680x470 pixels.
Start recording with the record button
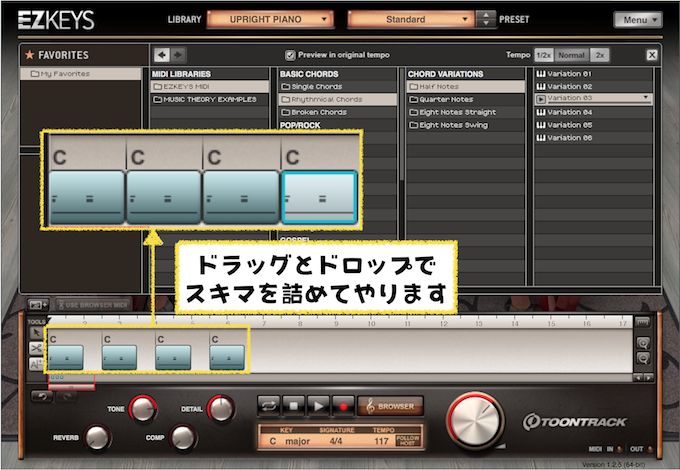[343, 406]
